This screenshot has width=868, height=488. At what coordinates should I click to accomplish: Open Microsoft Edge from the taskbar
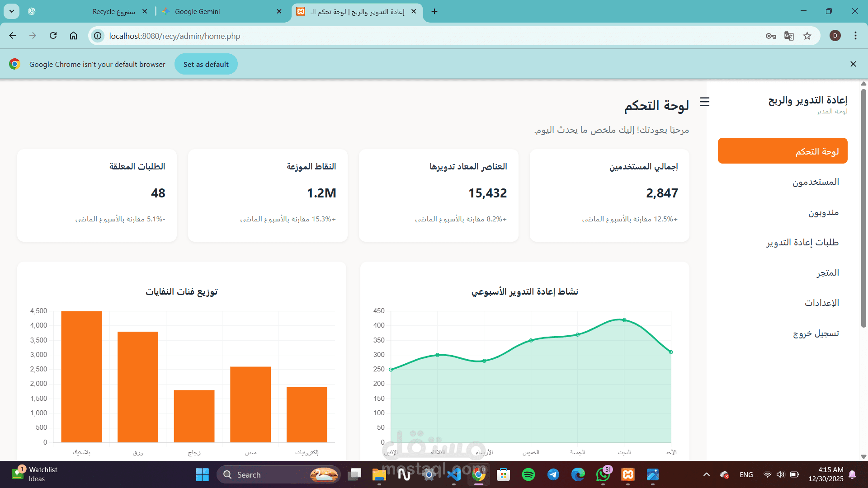[x=578, y=474]
